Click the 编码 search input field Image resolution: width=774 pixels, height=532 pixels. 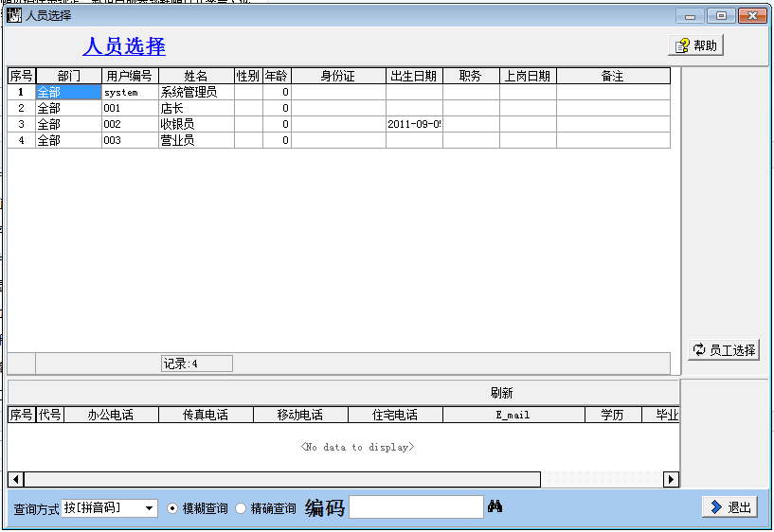click(x=416, y=507)
